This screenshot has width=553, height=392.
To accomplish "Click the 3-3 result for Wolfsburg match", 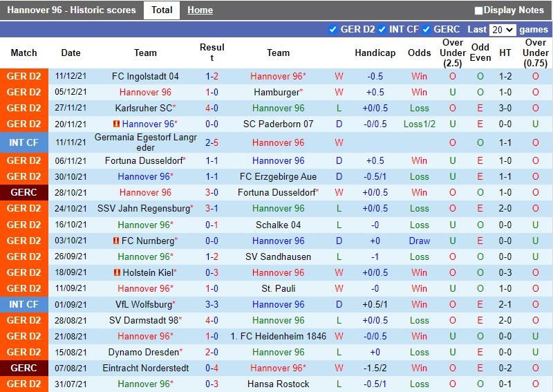I will click(212, 304).
